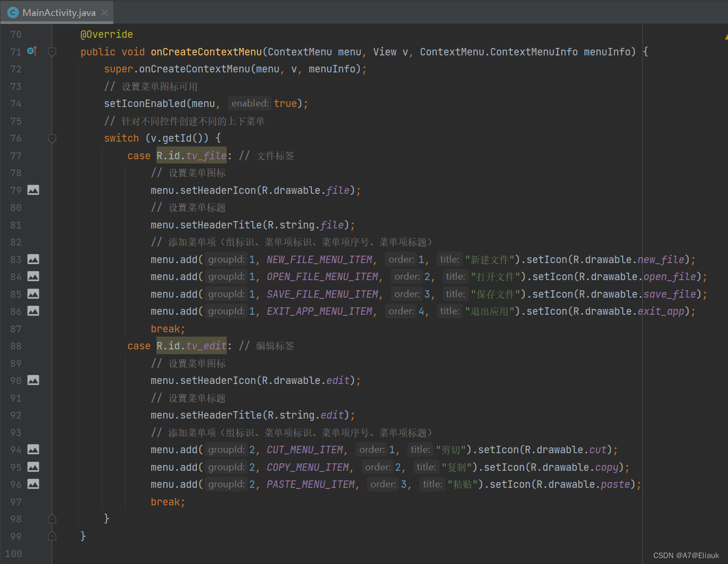Click the open_file drawable preview on line 84
This screenshot has height=564, width=728.
point(33,276)
